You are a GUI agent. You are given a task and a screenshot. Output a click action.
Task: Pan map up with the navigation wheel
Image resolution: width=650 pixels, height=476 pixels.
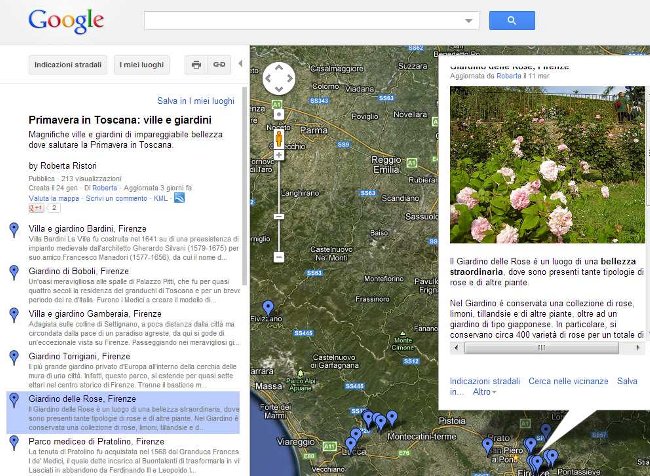pos(279,68)
